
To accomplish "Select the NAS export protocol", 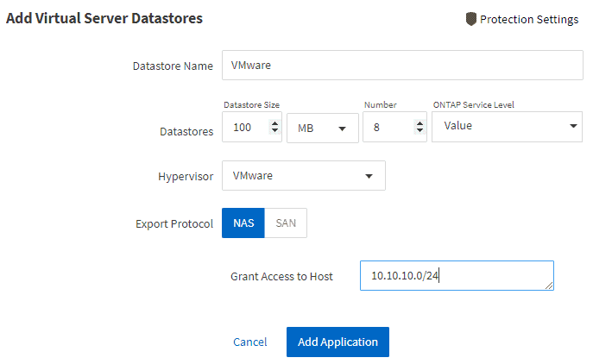I will [243, 223].
